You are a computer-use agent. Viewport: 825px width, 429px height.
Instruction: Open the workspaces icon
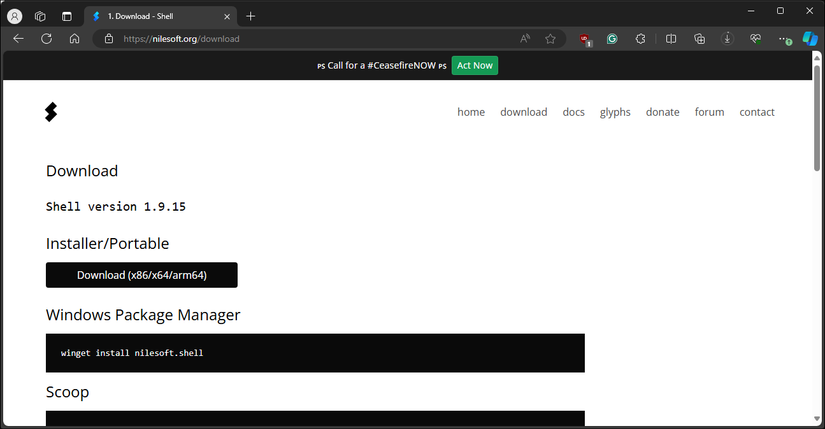(x=41, y=16)
